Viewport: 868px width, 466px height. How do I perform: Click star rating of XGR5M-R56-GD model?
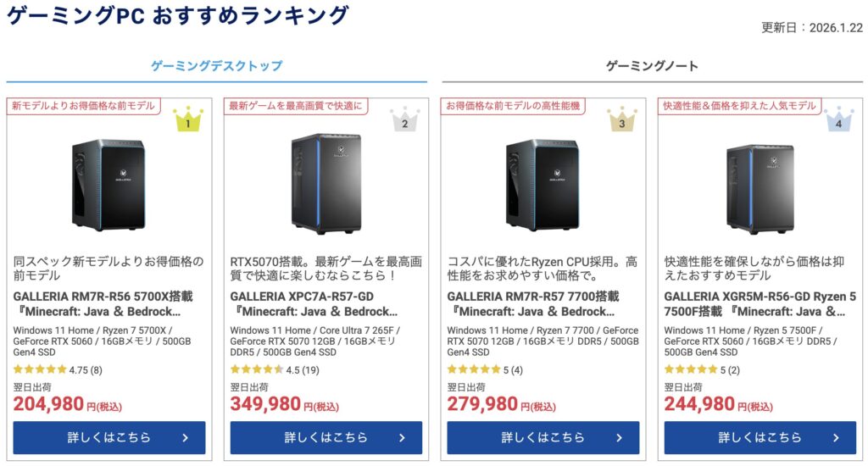tap(691, 369)
